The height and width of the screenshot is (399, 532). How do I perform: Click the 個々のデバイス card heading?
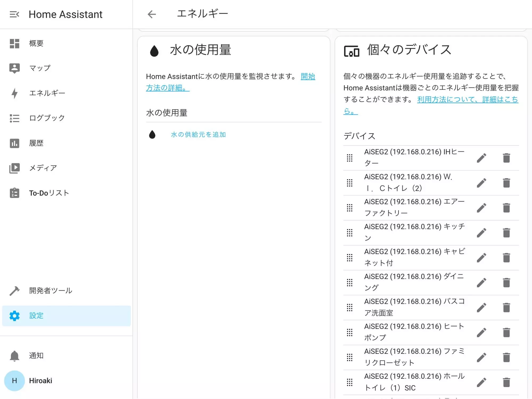409,50
